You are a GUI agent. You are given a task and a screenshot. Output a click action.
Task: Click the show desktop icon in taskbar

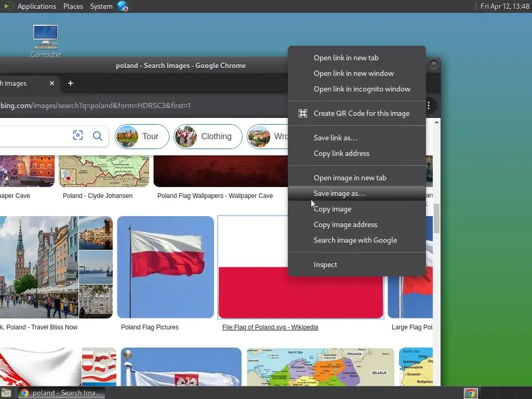[6, 393]
